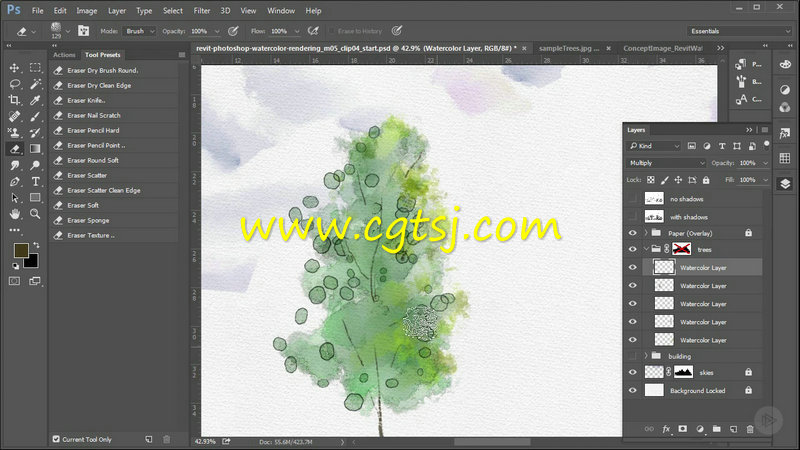Switch to sampleTrees.jpg document tab
The width and height of the screenshot is (800, 450).
point(569,48)
